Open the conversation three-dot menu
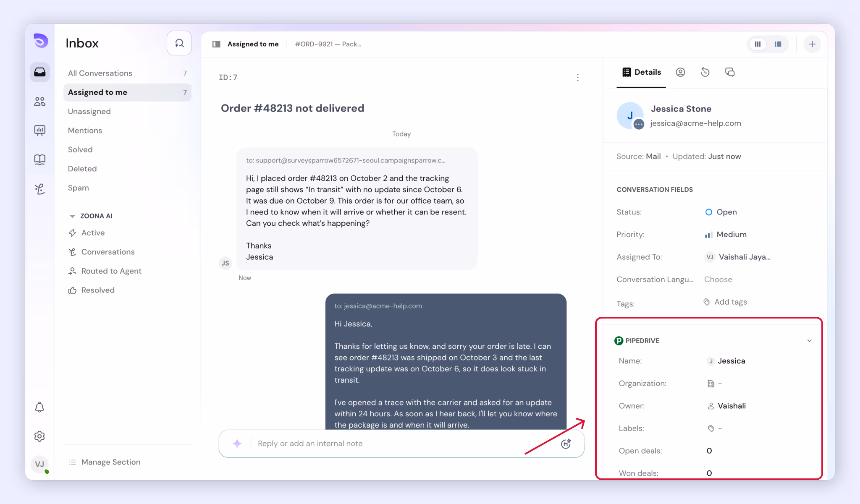Screen dimensions: 860x504 coord(578,78)
